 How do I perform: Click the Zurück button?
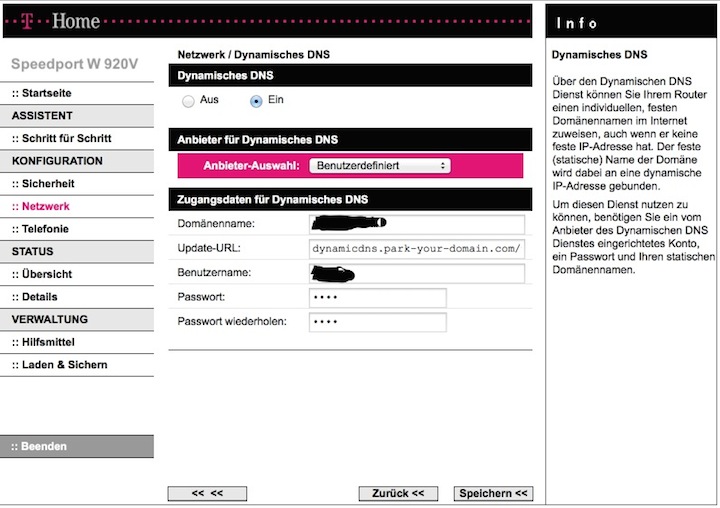pyautogui.click(x=398, y=493)
